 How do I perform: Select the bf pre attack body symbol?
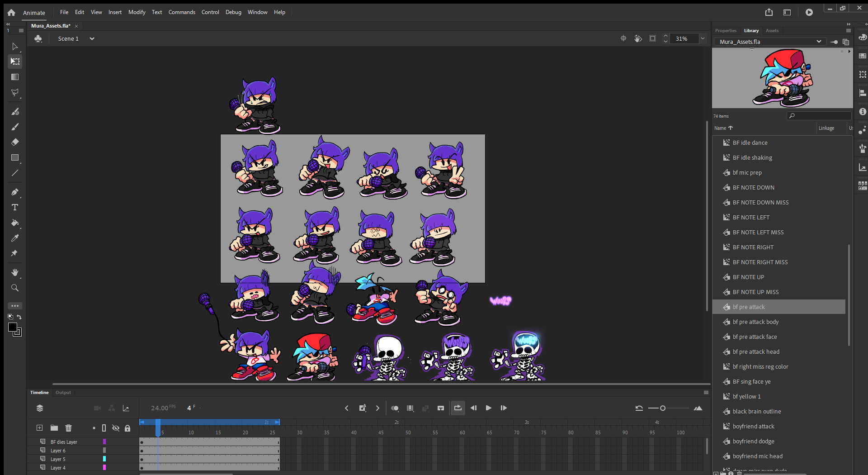coord(755,322)
